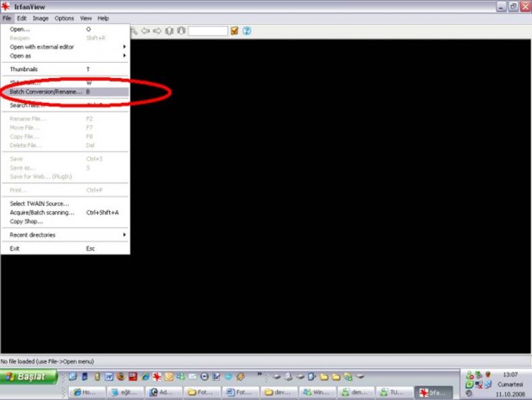Go to previous image with left arrow icon
The height and width of the screenshot is (400, 532).
[x=146, y=31]
